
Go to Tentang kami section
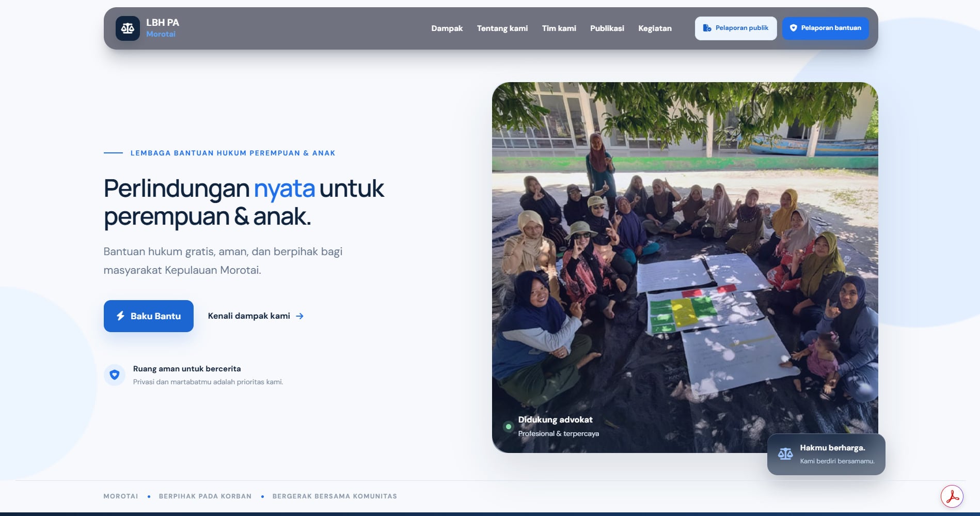[x=502, y=28]
